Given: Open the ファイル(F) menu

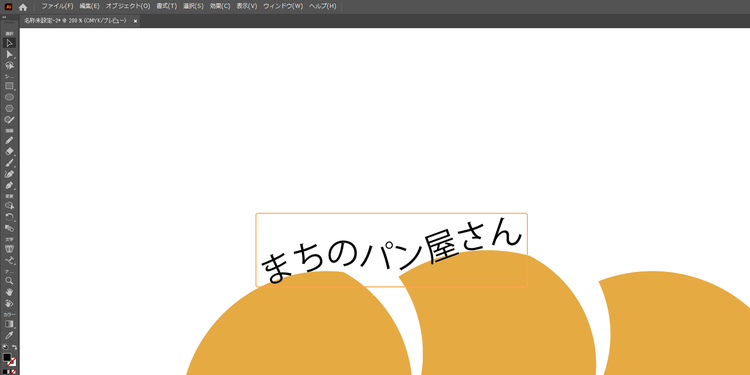Looking at the screenshot, I should coord(57,6).
